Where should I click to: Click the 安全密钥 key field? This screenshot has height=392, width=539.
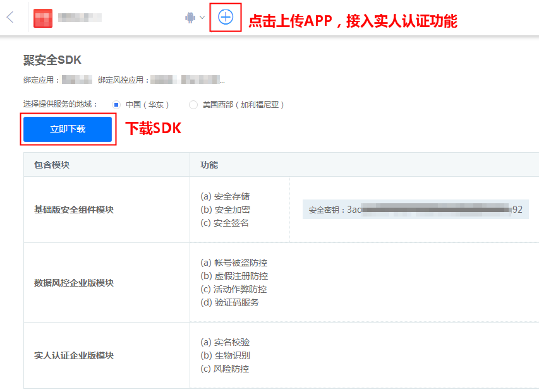(416, 210)
